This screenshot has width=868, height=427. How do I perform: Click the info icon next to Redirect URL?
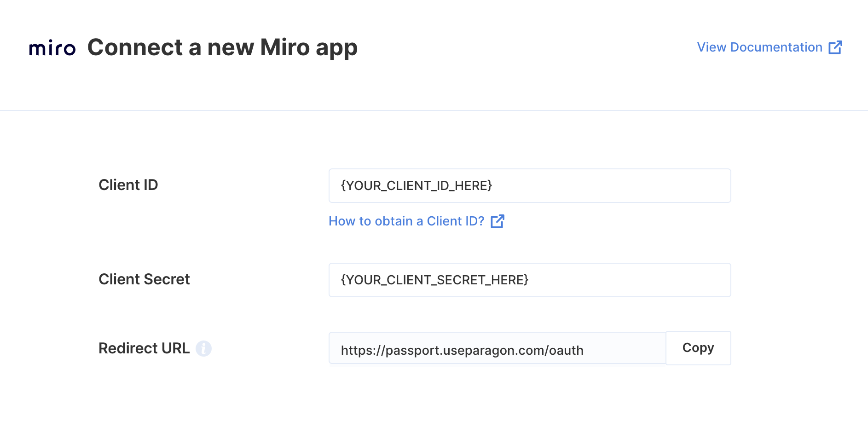pos(203,348)
